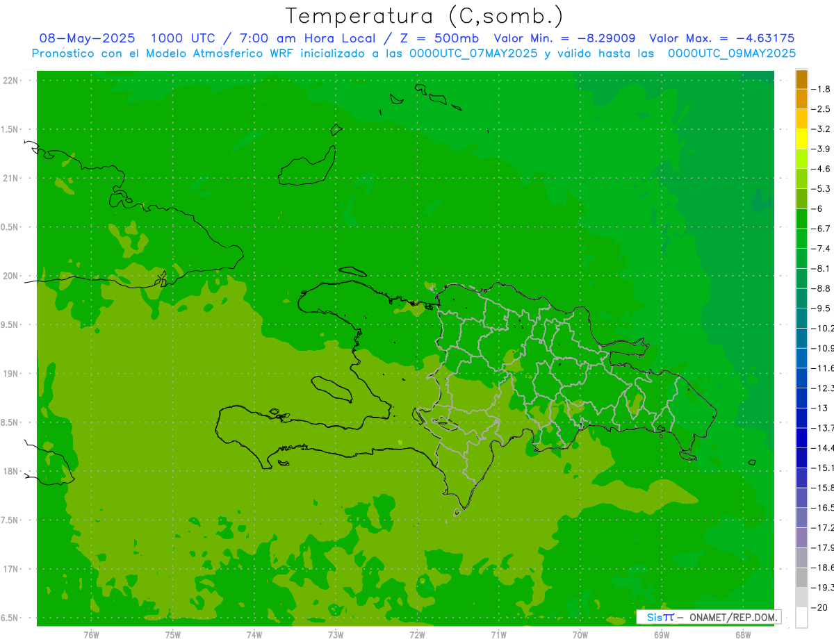The image size is (834, 644).
Task: Click the '21N' latitude label
Action: click(10, 178)
